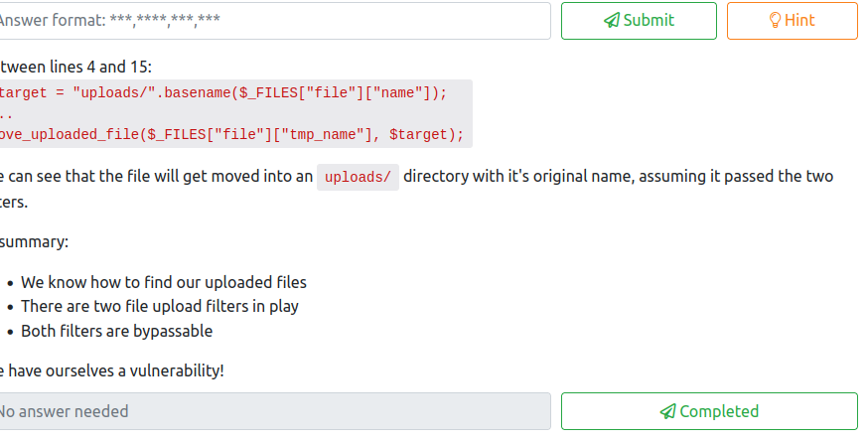Click the paper plane icon on Submit

pos(612,20)
